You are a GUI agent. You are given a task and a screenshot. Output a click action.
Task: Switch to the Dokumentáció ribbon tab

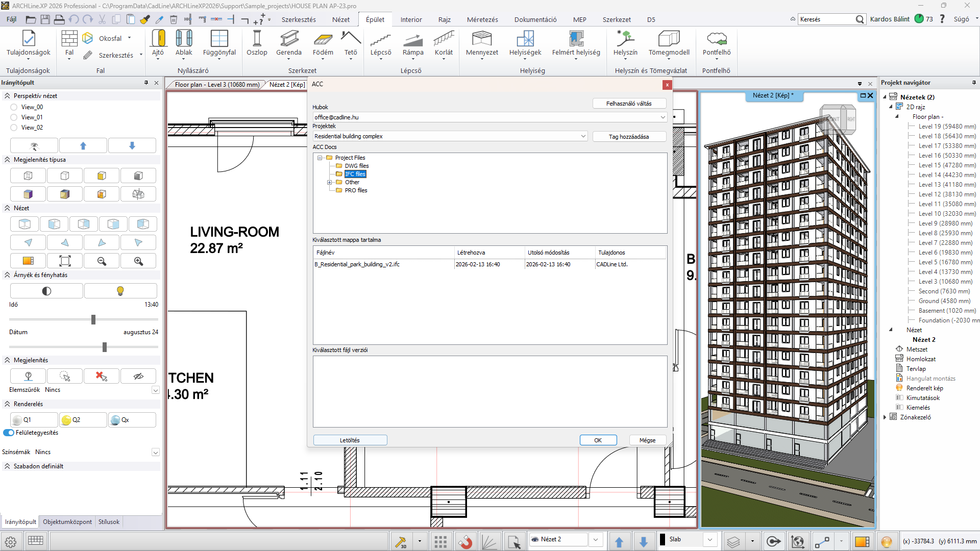tap(535, 19)
